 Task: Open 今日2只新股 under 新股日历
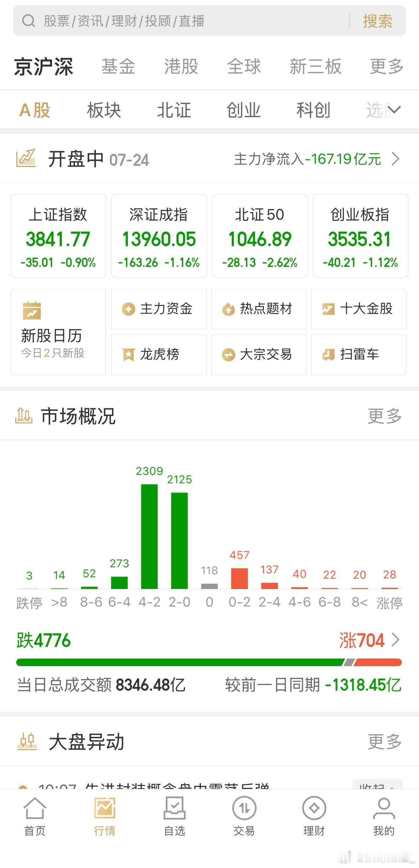[53, 353]
